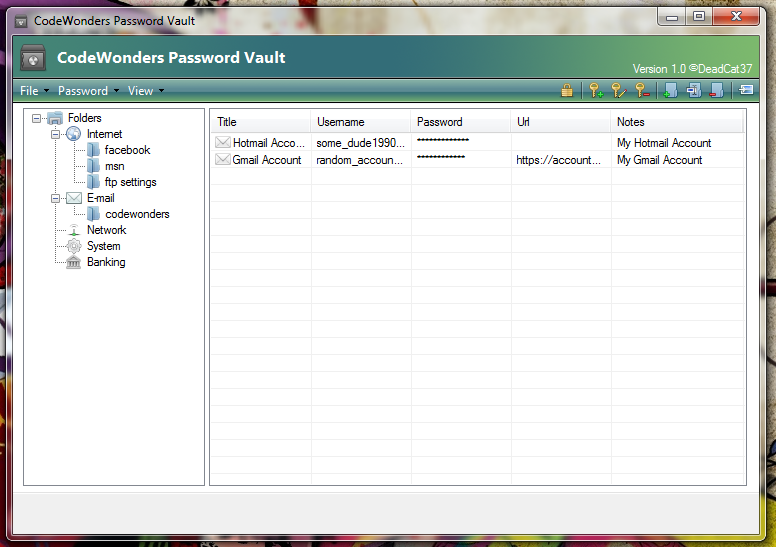The height and width of the screenshot is (547, 776).
Task: Click the msn folder icon
Action: tap(93, 166)
